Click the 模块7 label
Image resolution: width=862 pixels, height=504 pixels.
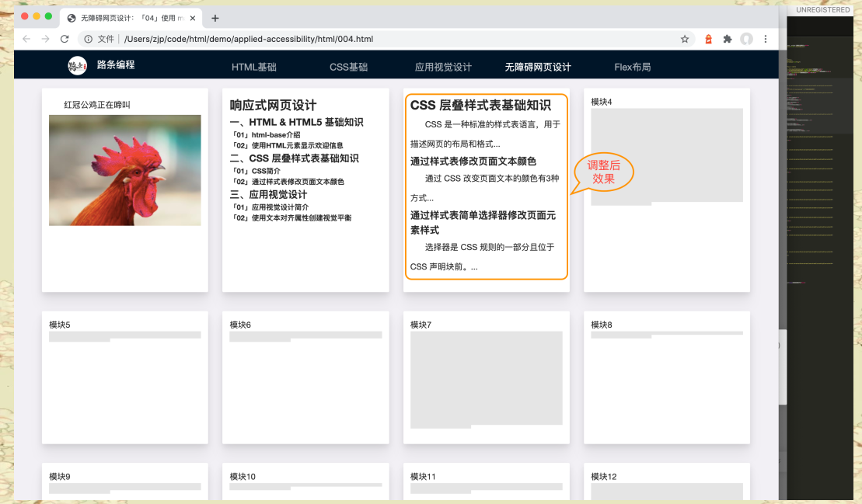tap(421, 325)
